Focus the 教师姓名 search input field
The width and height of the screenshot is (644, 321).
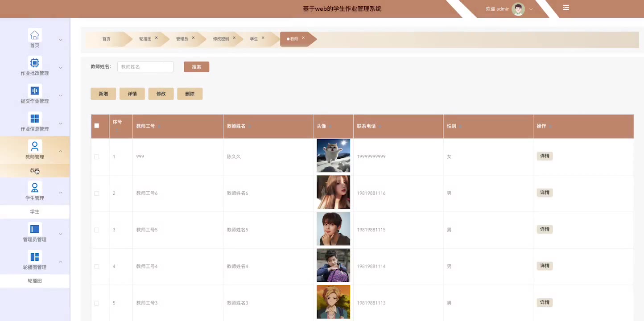145,67
